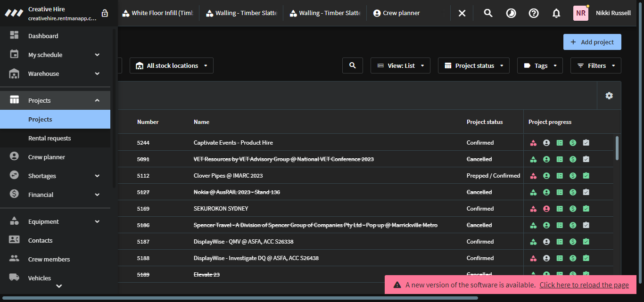Screen dimensions: 644x302
Task: Click Add project button
Action: pyautogui.click(x=592, y=42)
